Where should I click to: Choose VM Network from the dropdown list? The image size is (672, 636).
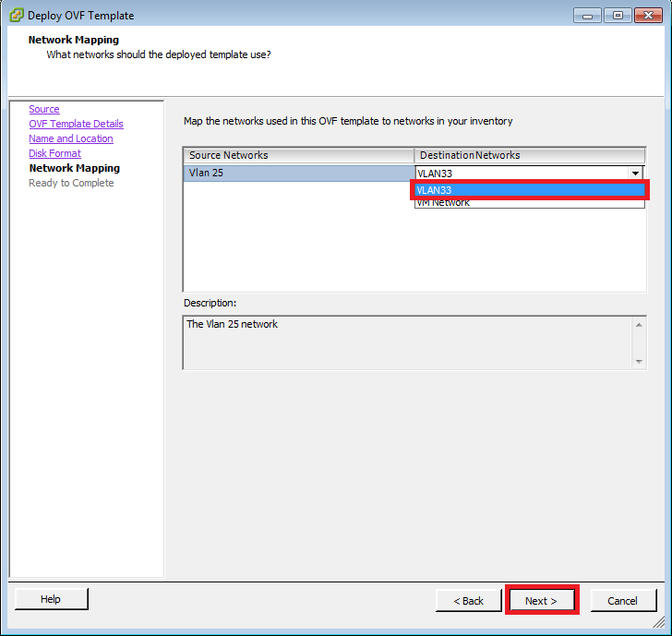529,203
